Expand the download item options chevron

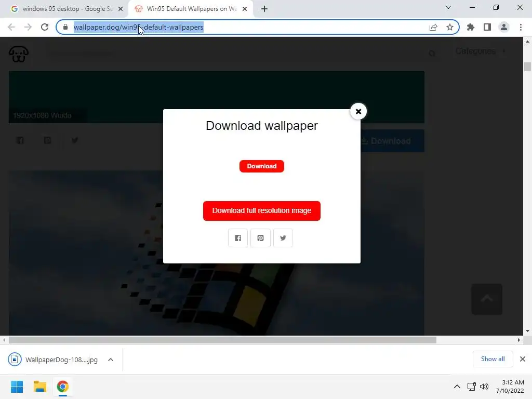(111, 360)
